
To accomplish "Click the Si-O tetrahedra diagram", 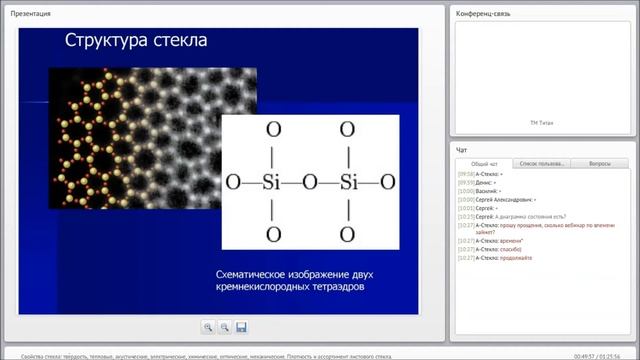I will (x=310, y=182).
